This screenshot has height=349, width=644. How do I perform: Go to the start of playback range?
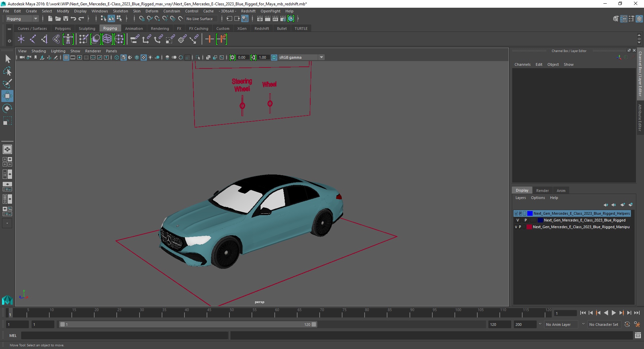tap(583, 313)
